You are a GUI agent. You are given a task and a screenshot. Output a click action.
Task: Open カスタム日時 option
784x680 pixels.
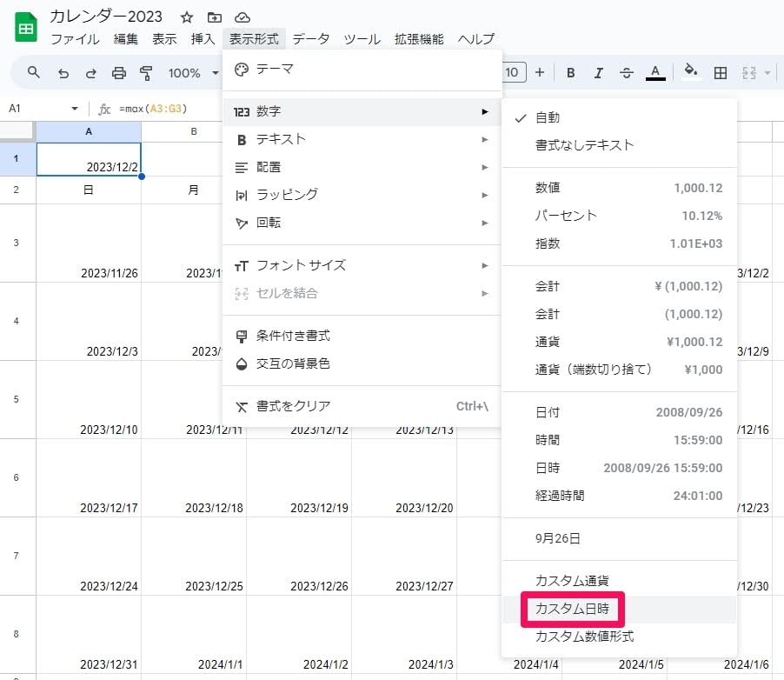619,609
